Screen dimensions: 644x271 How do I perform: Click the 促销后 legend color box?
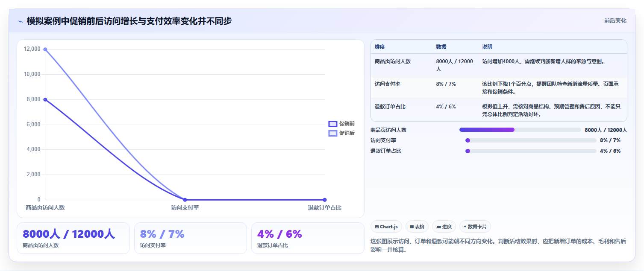(333, 133)
